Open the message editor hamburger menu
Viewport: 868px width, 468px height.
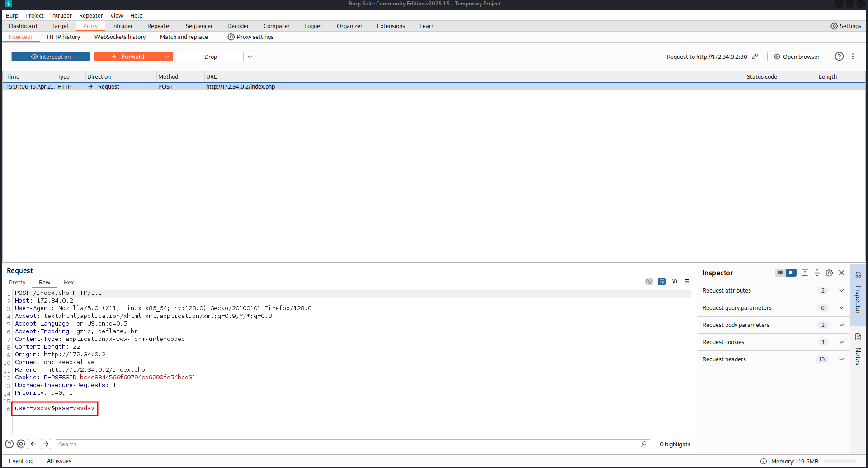(687, 281)
